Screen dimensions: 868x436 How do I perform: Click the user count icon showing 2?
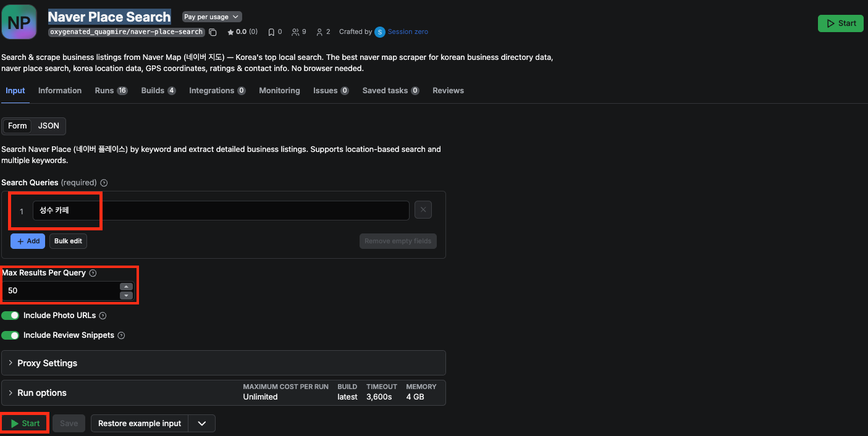click(319, 32)
